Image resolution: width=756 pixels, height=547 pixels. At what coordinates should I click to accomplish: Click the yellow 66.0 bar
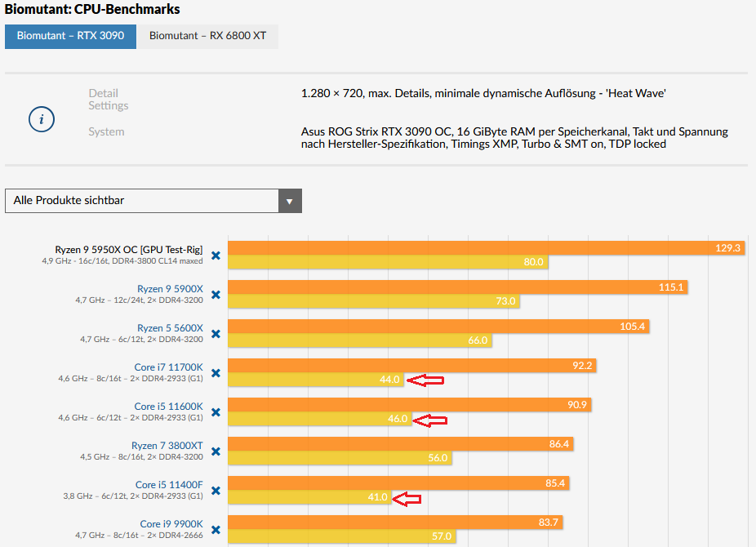click(x=360, y=340)
